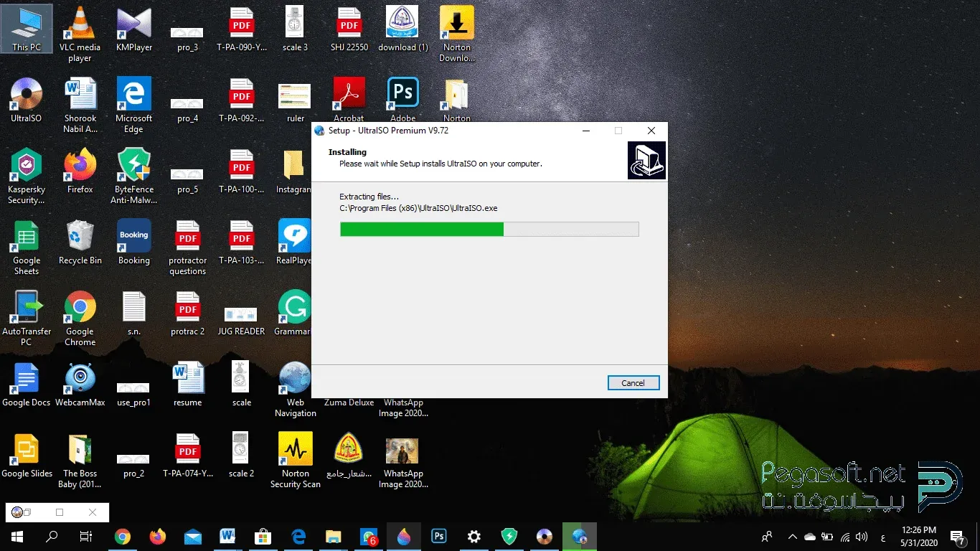The width and height of the screenshot is (980, 551).
Task: Open Norton Download shortcut
Action: click(457, 34)
